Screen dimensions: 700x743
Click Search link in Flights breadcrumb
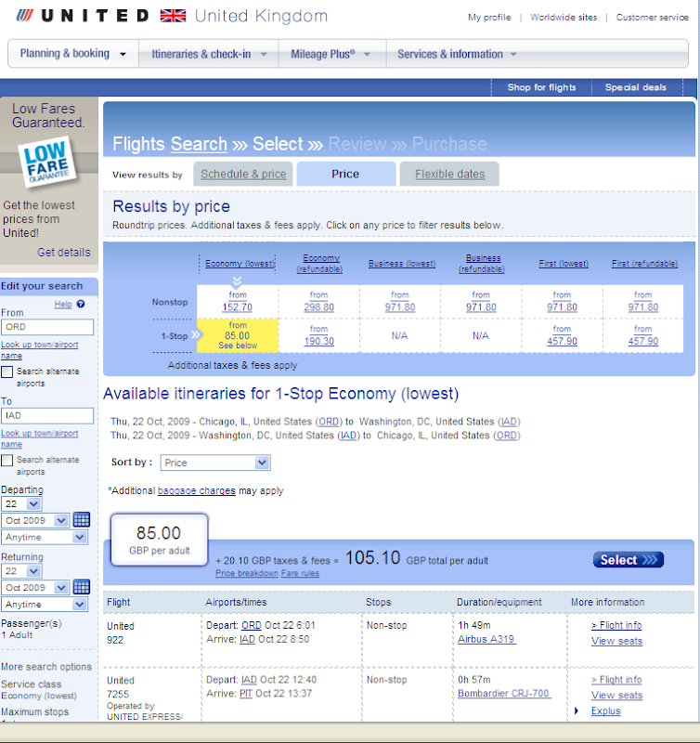coord(199,144)
